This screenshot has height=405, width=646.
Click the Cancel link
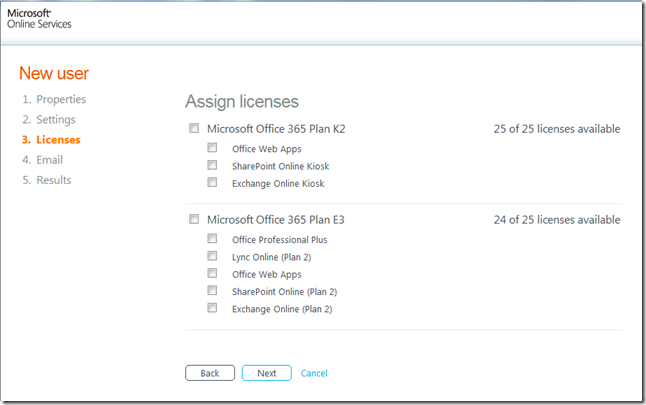pos(314,373)
